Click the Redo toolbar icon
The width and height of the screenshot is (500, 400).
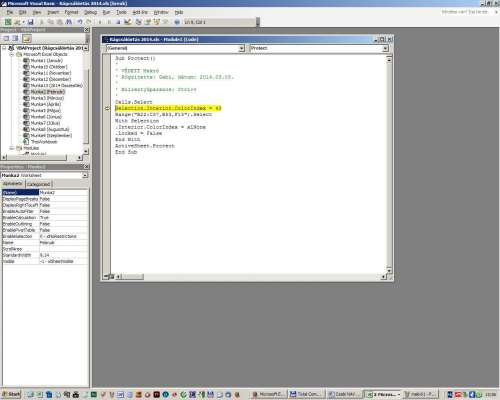pos(88,22)
